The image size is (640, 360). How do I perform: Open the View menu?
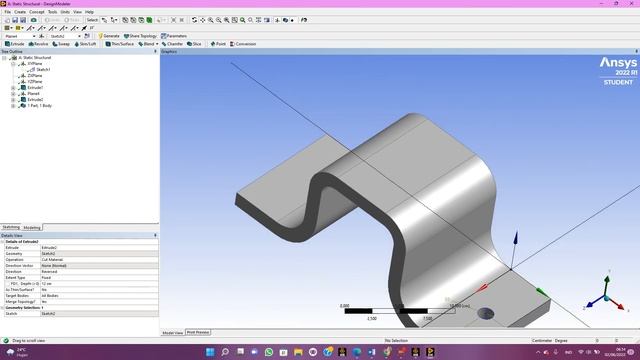click(x=77, y=12)
